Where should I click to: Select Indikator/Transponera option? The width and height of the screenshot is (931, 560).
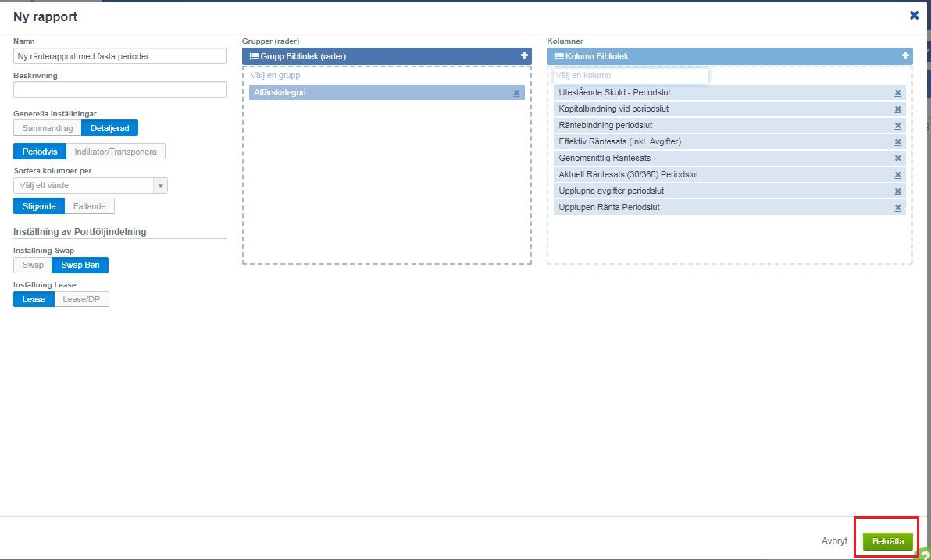(116, 152)
